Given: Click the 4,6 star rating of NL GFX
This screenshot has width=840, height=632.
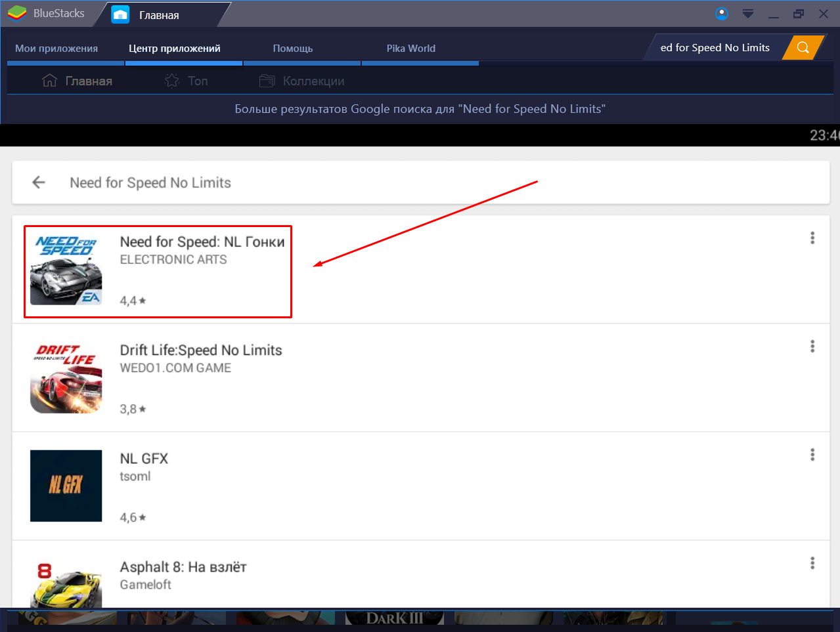Looking at the screenshot, I should 133,517.
